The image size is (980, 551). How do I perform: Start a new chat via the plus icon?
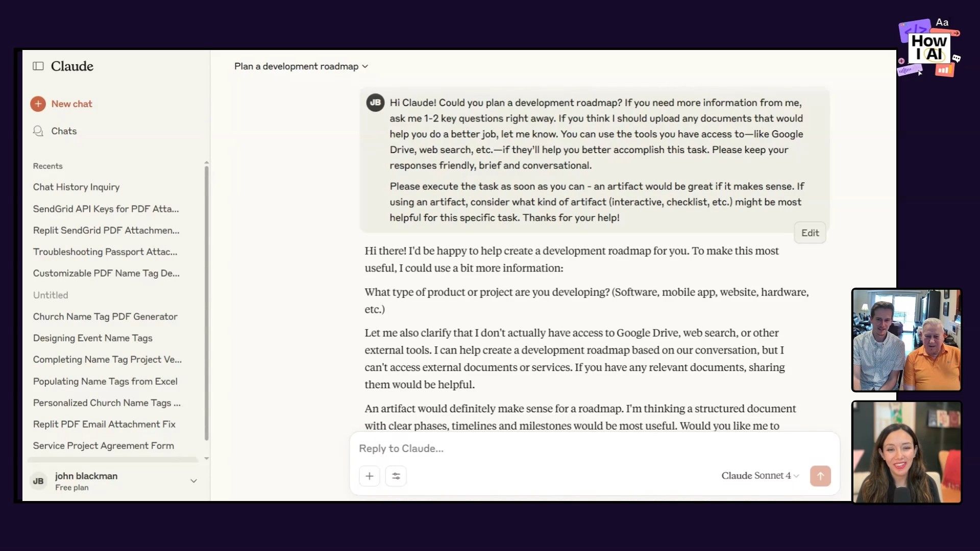pyautogui.click(x=38, y=104)
